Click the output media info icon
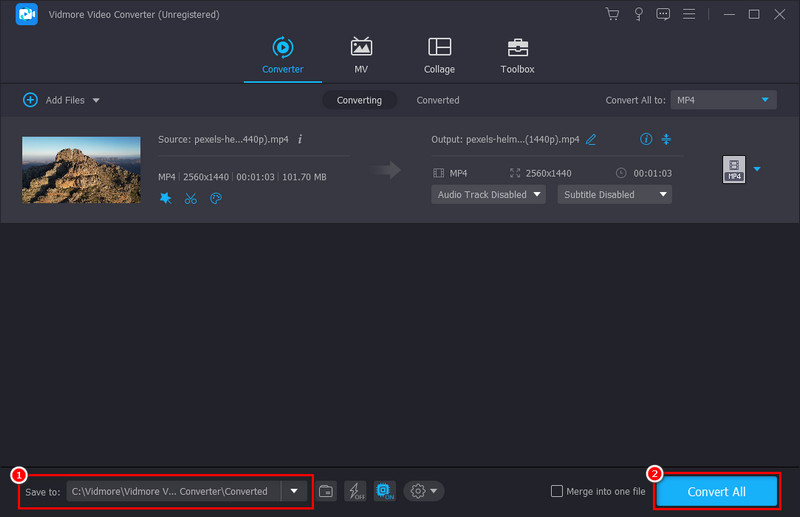 pyautogui.click(x=645, y=139)
